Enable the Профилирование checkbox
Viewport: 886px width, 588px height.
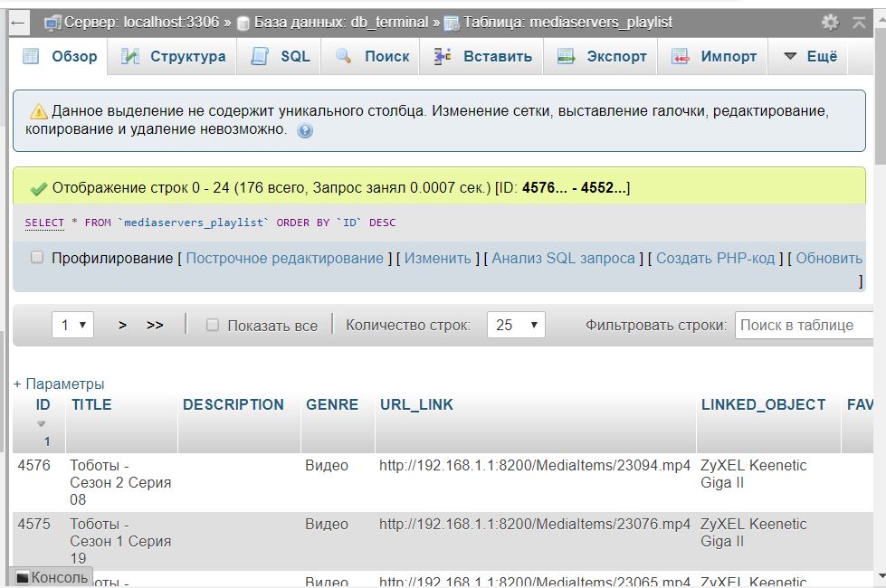(x=37, y=258)
